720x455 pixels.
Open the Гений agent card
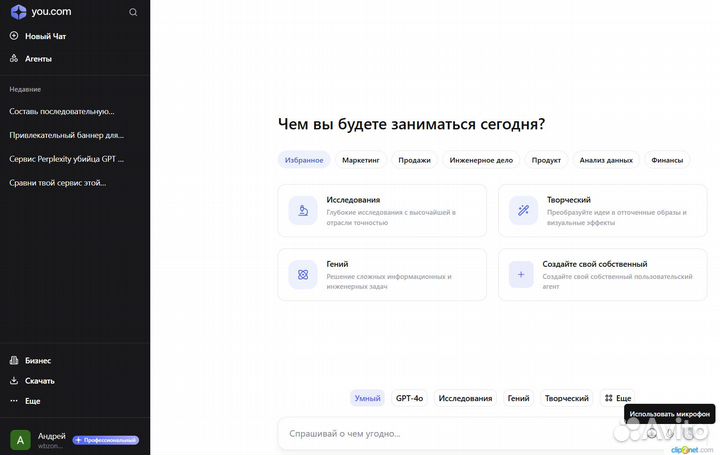pos(382,275)
